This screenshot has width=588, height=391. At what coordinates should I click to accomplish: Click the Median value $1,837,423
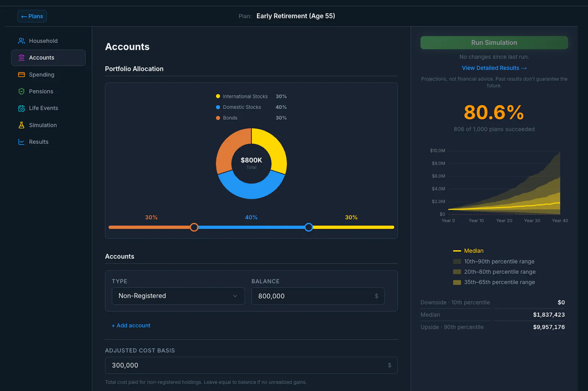tap(549, 315)
